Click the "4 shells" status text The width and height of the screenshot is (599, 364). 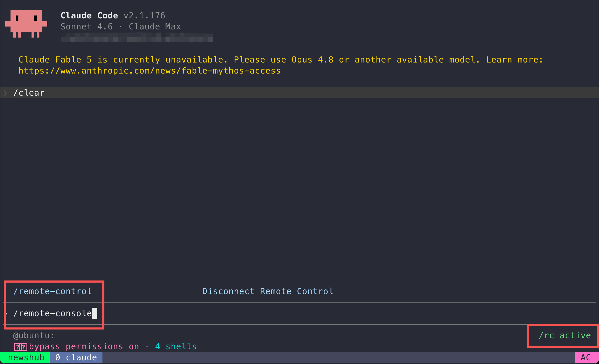point(176,346)
